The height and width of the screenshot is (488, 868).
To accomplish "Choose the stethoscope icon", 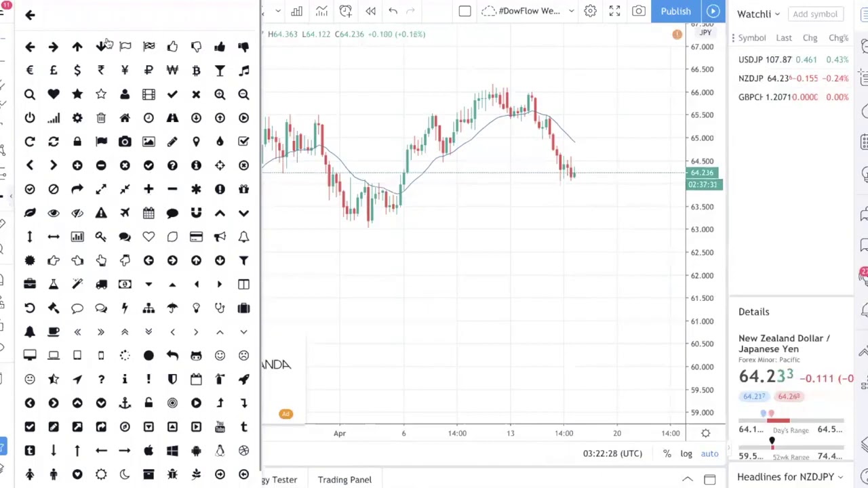I will pos(220,308).
